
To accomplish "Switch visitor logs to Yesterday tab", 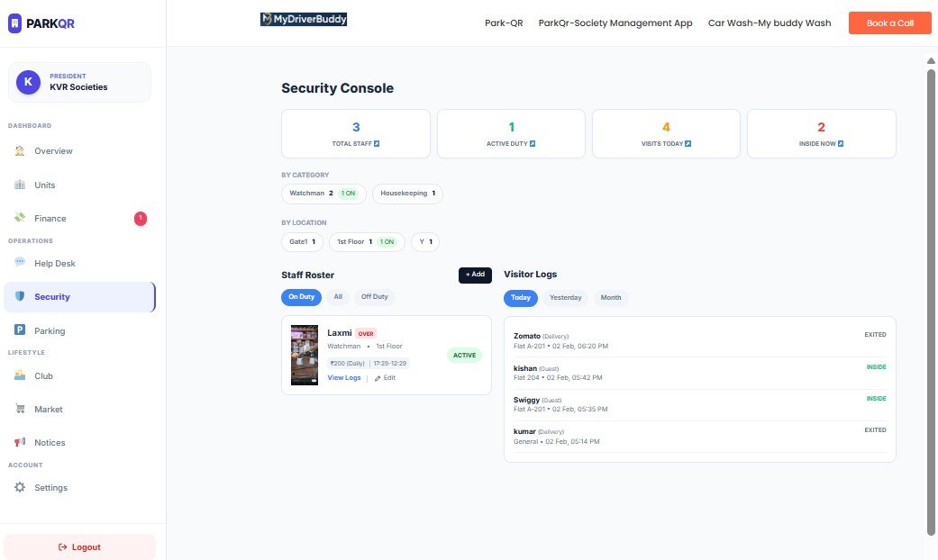I will tap(565, 298).
